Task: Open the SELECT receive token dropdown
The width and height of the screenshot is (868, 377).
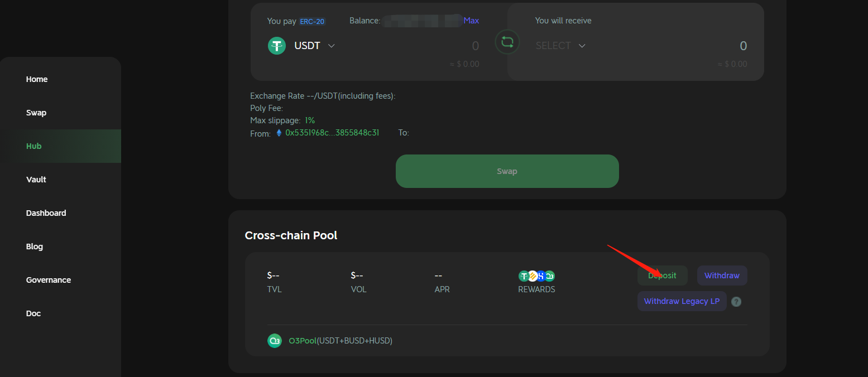Action: (560, 46)
